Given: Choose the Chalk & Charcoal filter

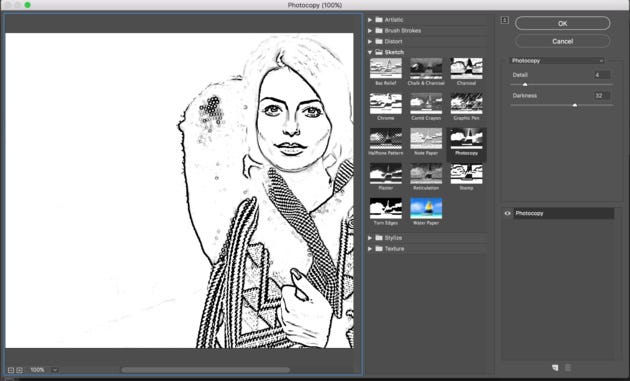Looking at the screenshot, I should click(426, 68).
